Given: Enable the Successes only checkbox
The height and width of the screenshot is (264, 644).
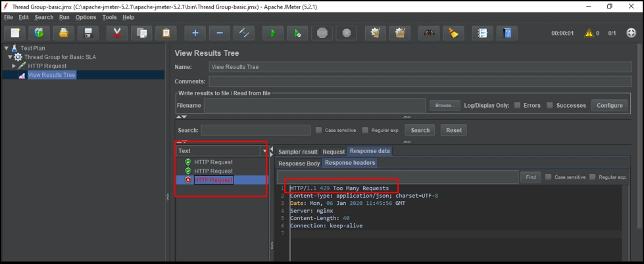Looking at the screenshot, I should click(x=551, y=105).
